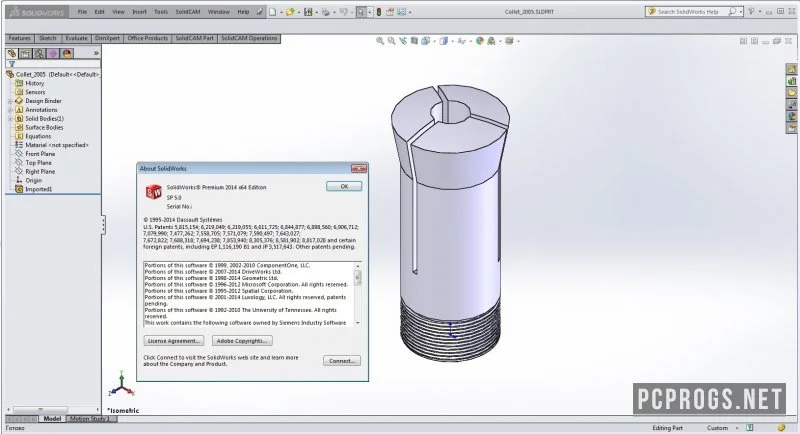Viewport: 800px width, 434px height.
Task: Click Zoom to Area magnifier icon
Action: point(391,41)
